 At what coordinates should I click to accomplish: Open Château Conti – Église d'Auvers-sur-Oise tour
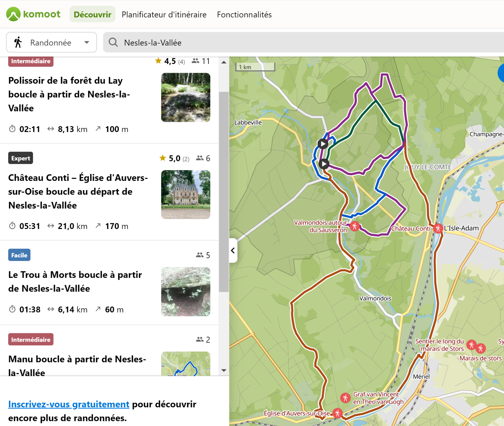(78, 191)
